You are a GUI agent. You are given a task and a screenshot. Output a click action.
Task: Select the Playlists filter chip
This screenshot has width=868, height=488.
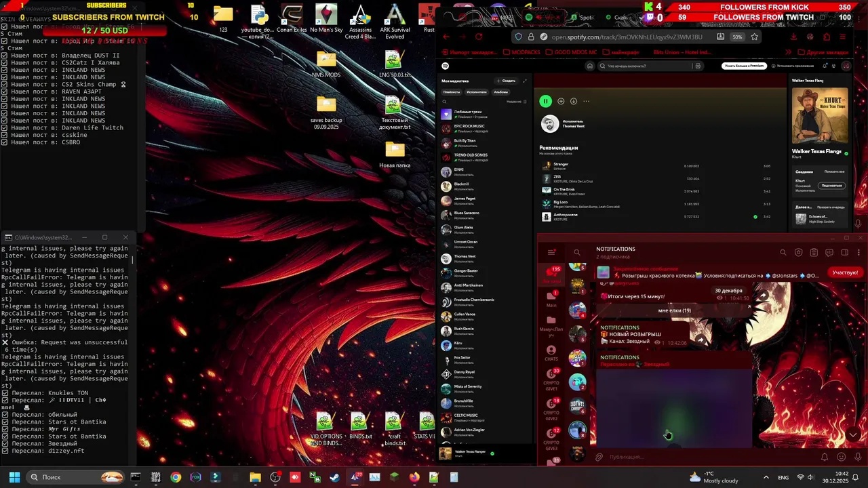[452, 91]
